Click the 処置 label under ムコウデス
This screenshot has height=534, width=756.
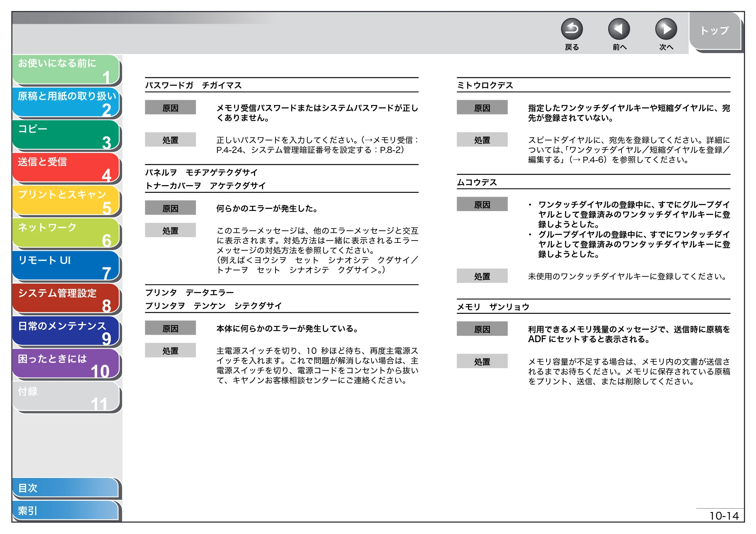point(482,276)
